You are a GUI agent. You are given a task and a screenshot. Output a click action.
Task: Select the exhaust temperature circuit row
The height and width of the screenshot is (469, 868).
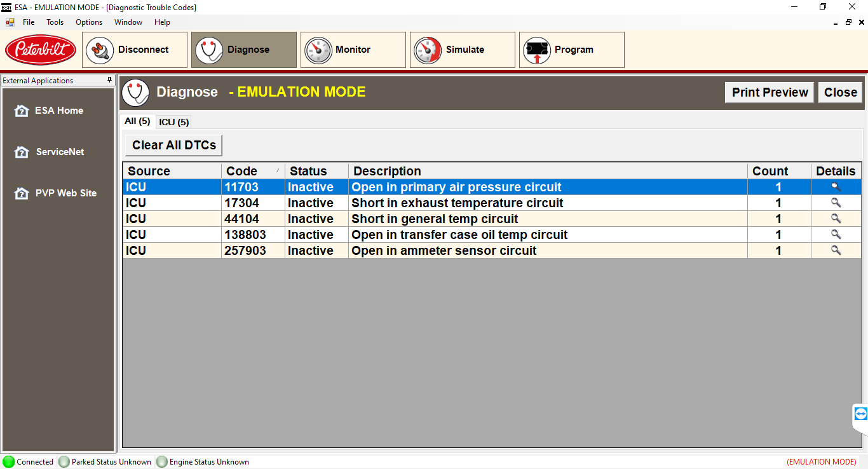[x=457, y=203]
